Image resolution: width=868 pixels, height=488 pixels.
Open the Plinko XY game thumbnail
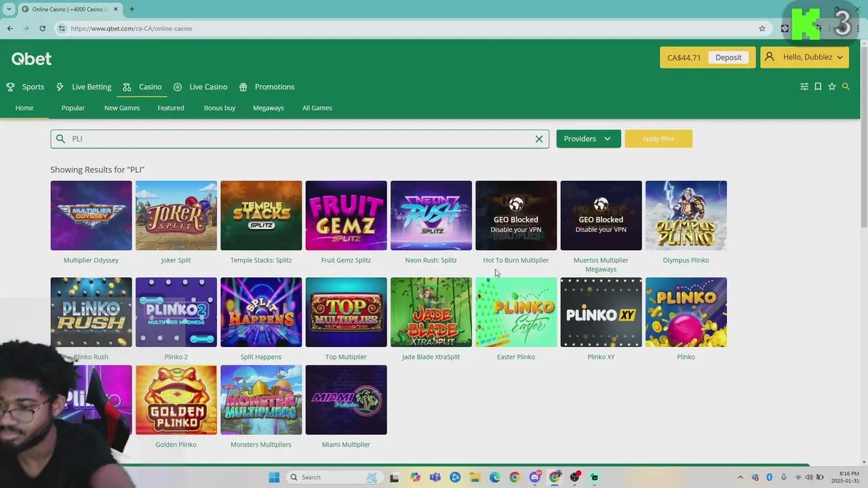[x=601, y=312]
